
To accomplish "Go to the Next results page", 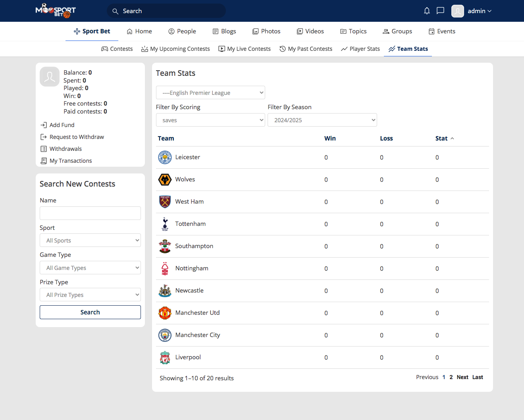I will [462, 377].
